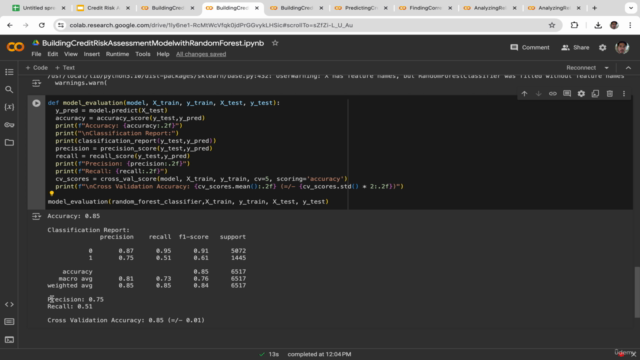Add a new Code cell
This screenshot has height=360, width=640.
[x=37, y=68]
